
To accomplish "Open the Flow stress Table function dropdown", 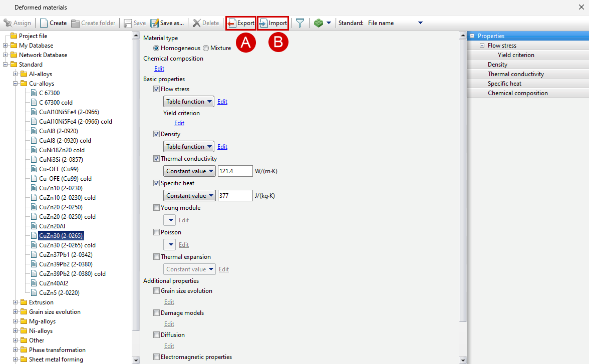I will pos(189,102).
